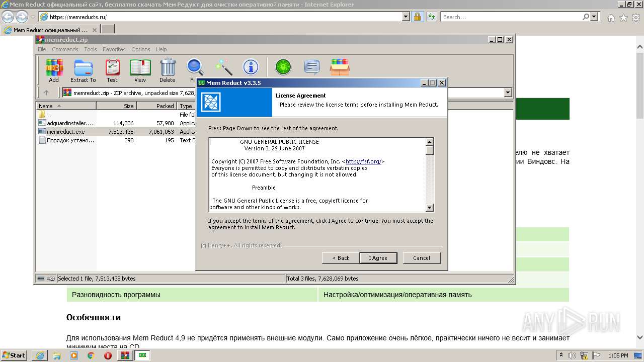Open WinRAR File menu
The width and height of the screenshot is (644, 362).
42,49
